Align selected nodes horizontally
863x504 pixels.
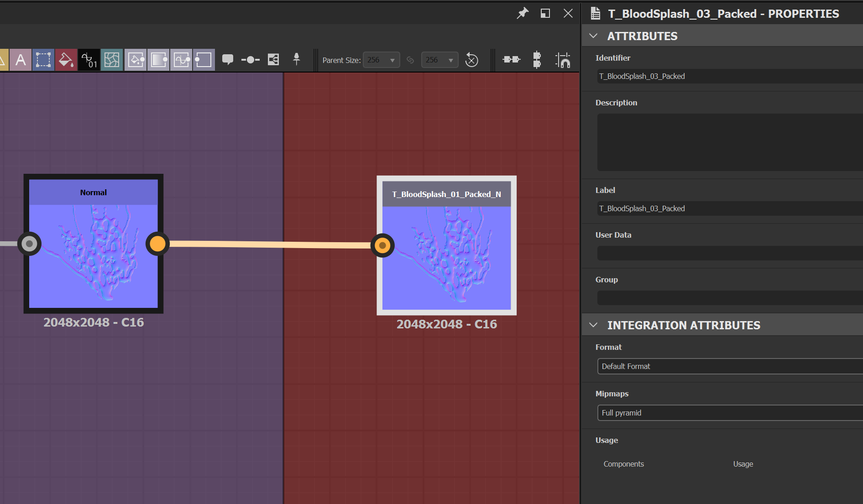coord(511,60)
